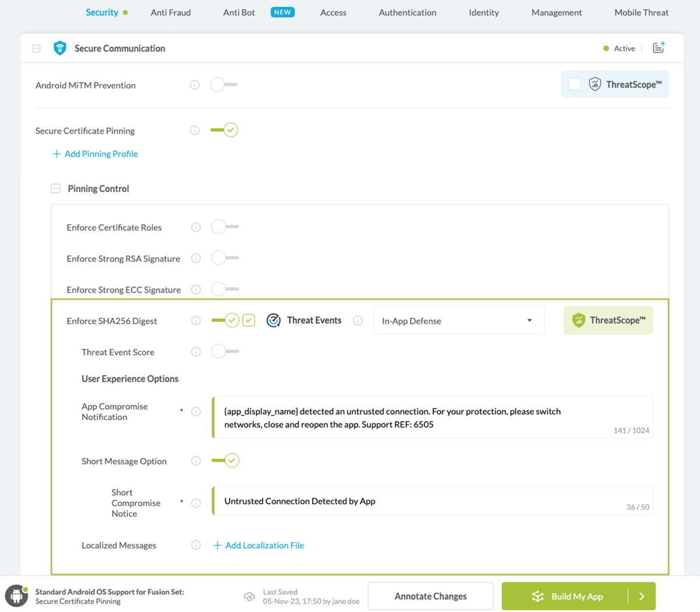This screenshot has width=700, height=612.
Task: Click the Secure Communication shield icon
Action: (x=60, y=48)
